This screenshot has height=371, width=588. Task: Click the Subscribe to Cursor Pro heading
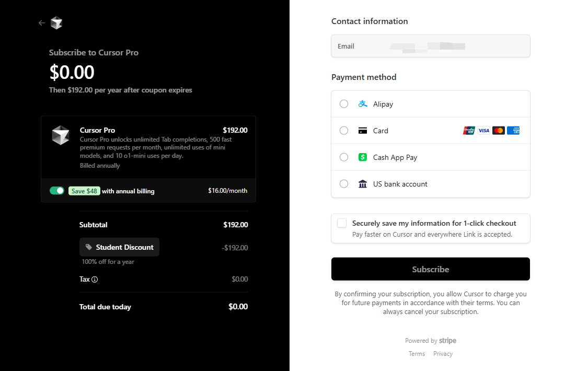pyautogui.click(x=94, y=52)
